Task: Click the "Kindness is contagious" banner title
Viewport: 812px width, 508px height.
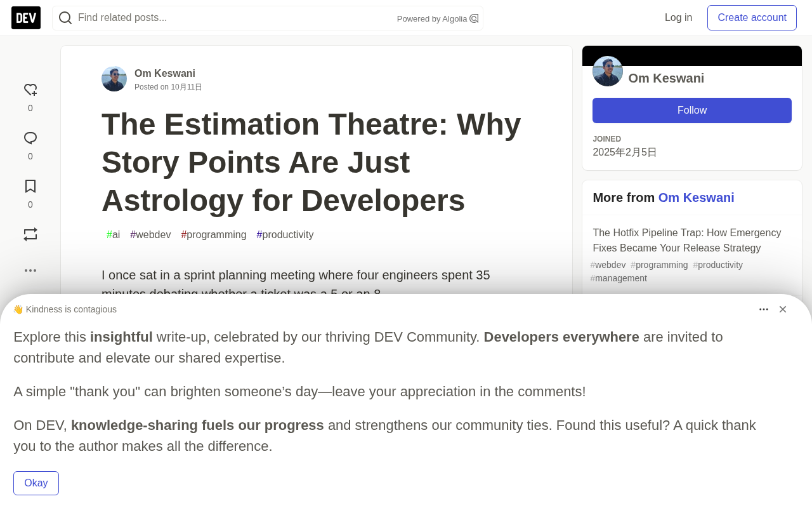Action: 71,309
